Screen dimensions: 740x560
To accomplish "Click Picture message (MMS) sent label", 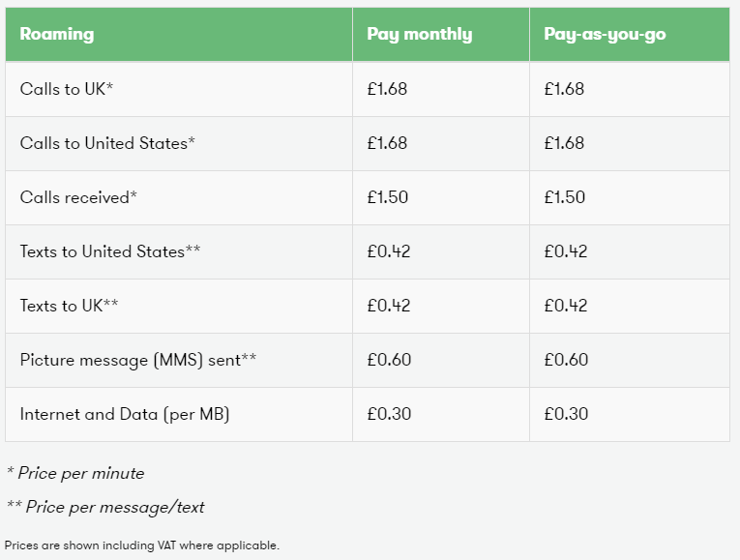I will [138, 360].
